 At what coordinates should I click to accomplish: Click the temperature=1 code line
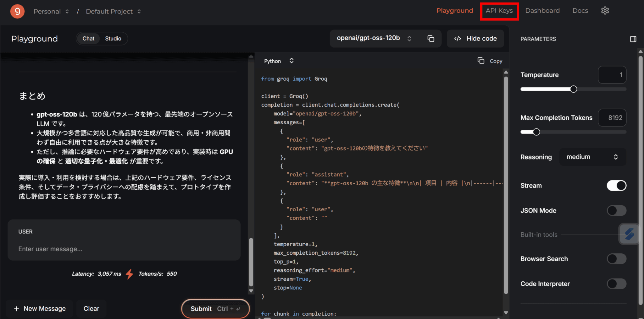tap(295, 244)
